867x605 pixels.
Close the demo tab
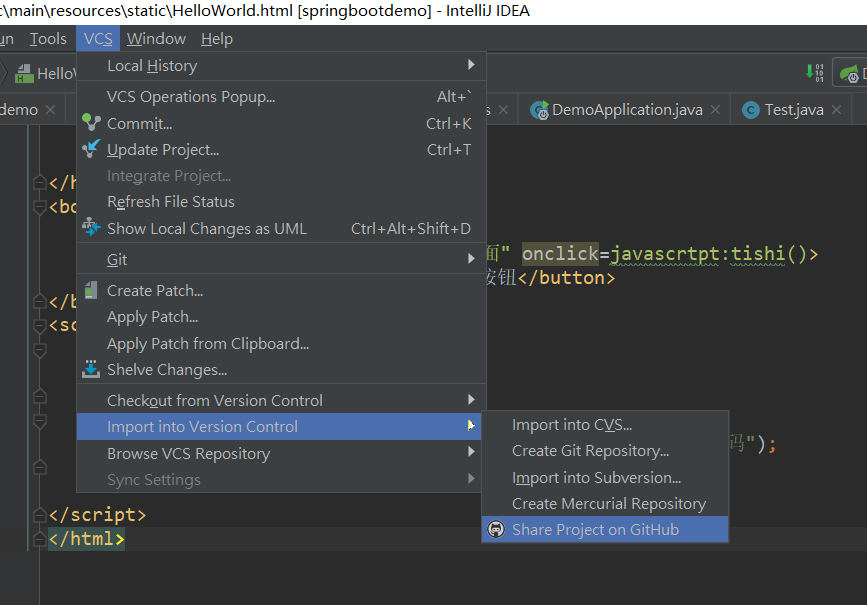(50, 110)
